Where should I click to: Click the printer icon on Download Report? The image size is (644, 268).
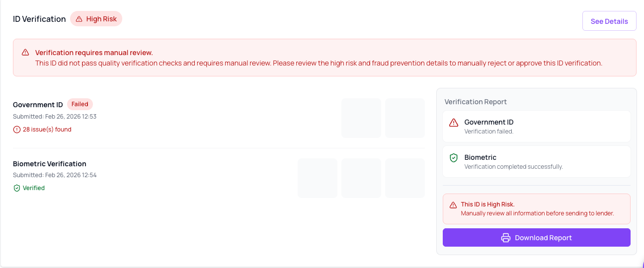pos(506,238)
